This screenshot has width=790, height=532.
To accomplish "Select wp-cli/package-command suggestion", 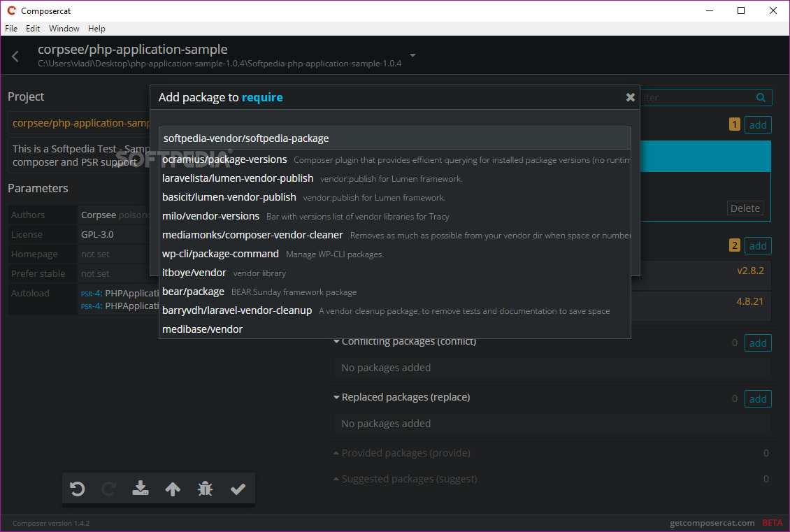I will coord(395,254).
